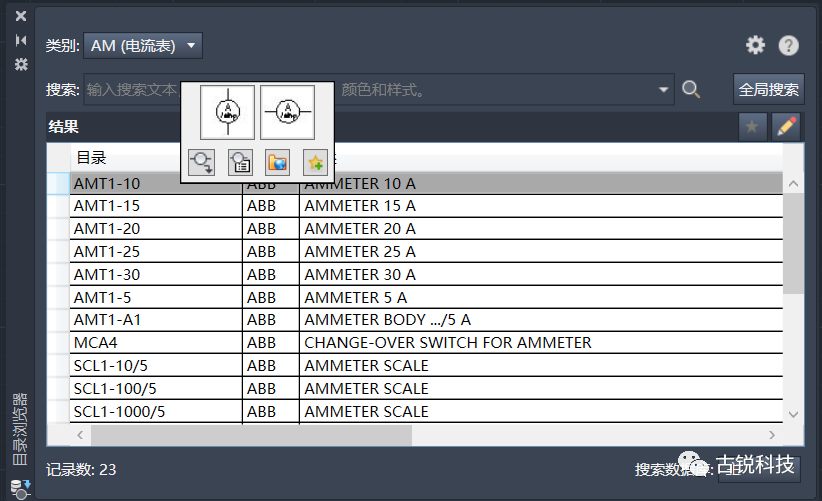Open the help question mark
822x501 pixels.
[x=788, y=46]
